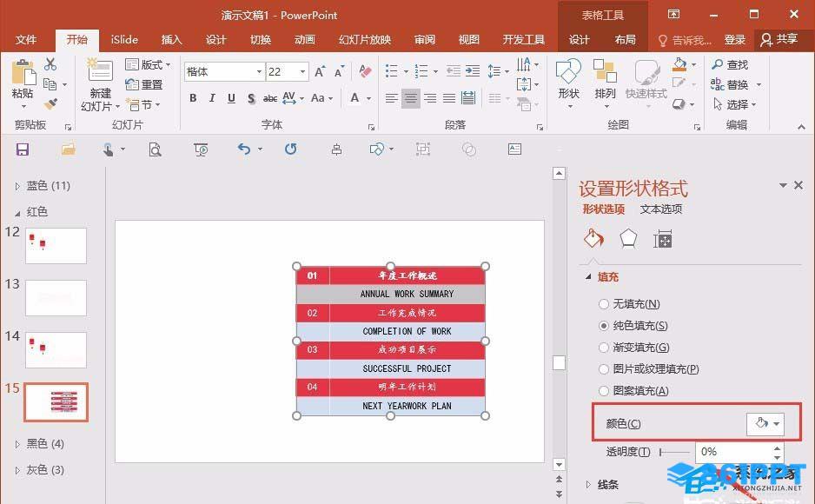Screen dimensions: 815x504
Task: Click the 告诉我 tell me search box
Action: point(684,40)
